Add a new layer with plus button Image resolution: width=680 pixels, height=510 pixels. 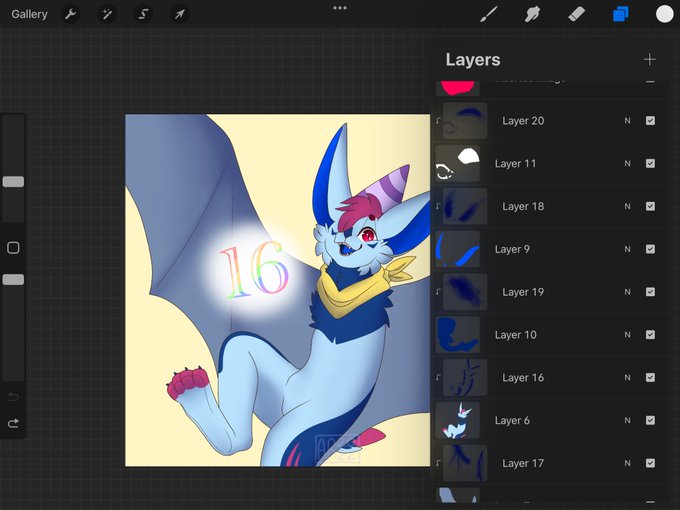coord(650,59)
